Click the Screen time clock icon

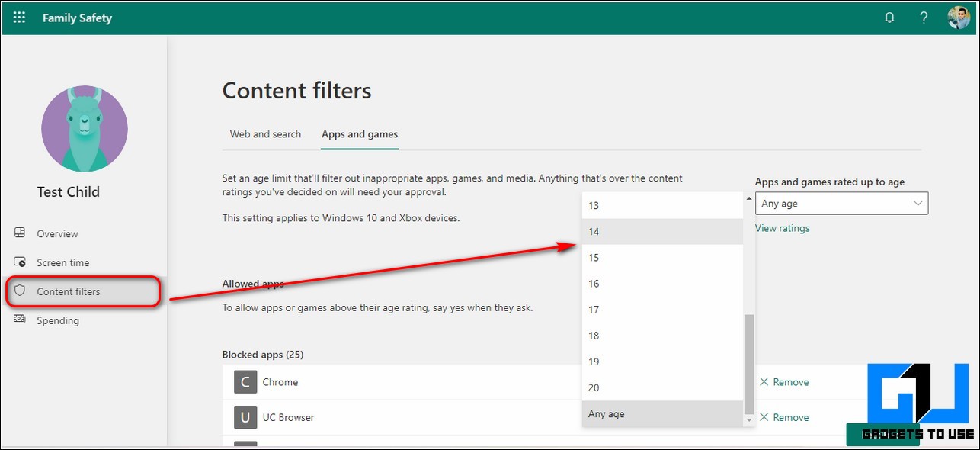point(21,262)
